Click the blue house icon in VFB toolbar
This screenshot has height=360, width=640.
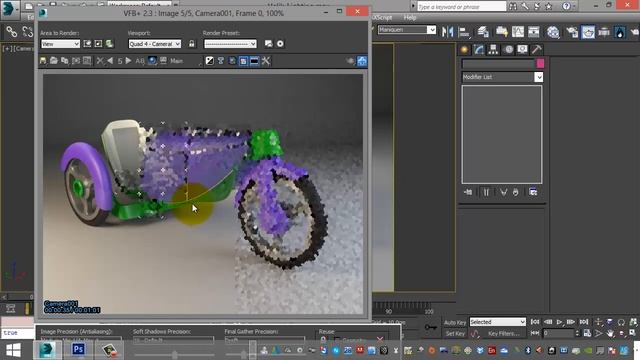click(362, 61)
